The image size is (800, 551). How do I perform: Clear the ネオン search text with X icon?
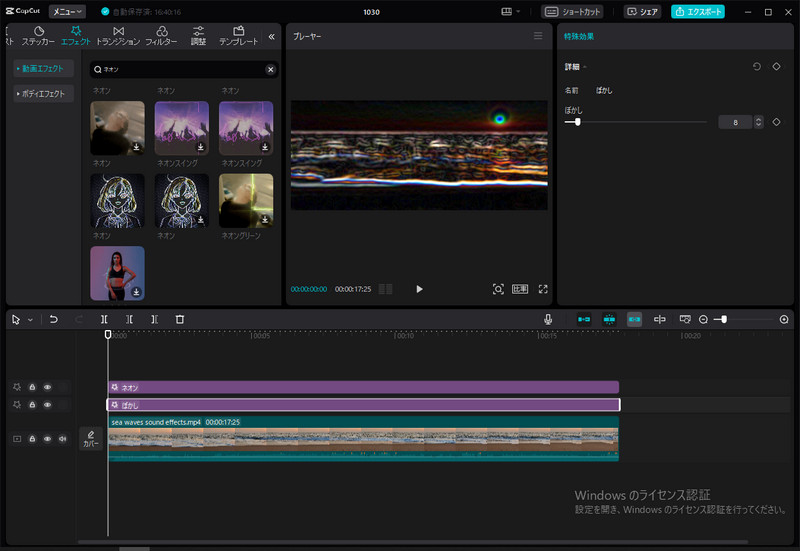pyautogui.click(x=270, y=69)
